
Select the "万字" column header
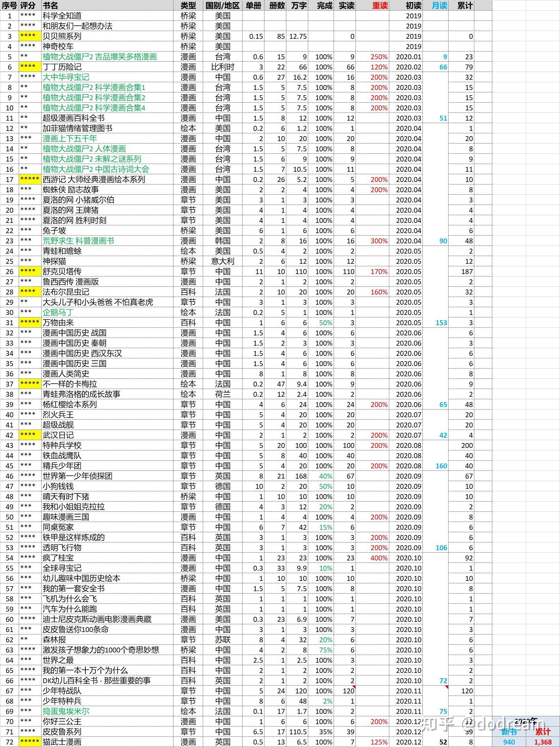(x=299, y=5)
